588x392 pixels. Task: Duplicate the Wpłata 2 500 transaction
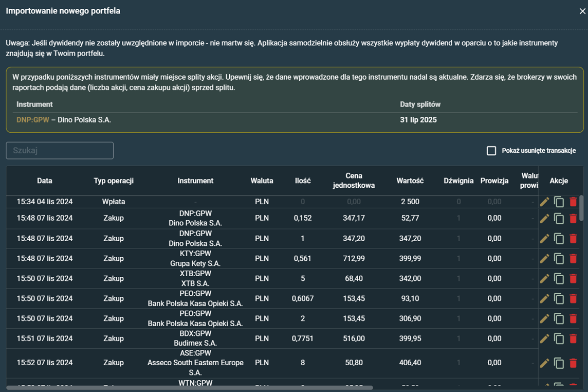coord(559,202)
